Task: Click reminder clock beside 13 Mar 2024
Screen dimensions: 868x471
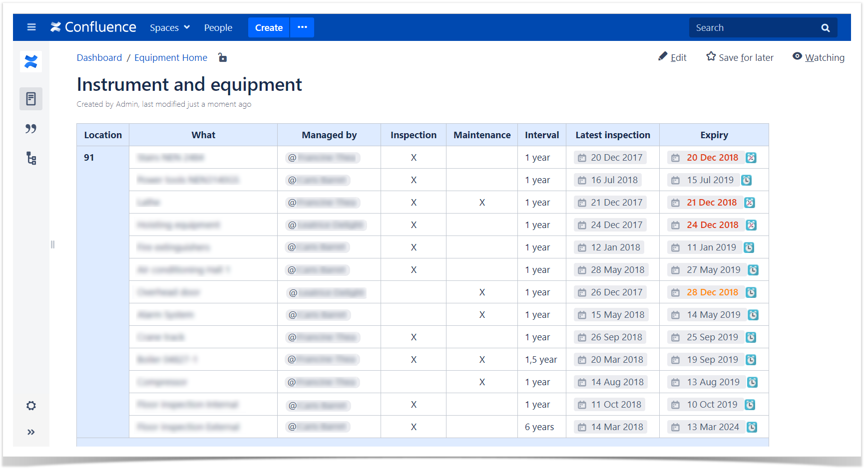Action: [752, 427]
